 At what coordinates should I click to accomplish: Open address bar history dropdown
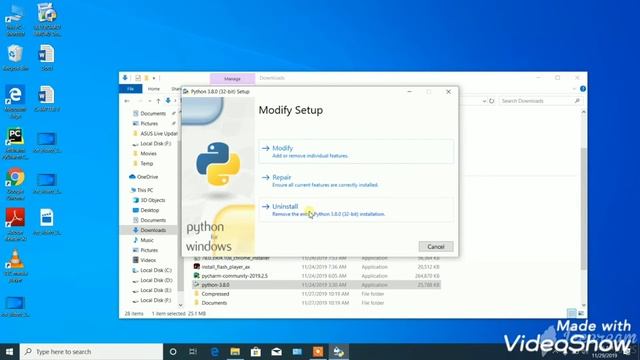[484, 101]
